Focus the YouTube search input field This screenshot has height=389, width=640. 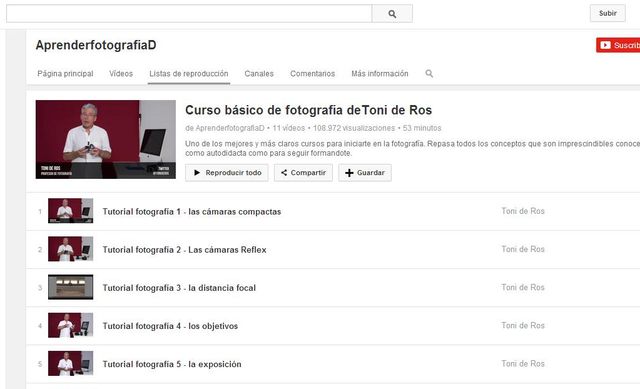[x=189, y=14]
